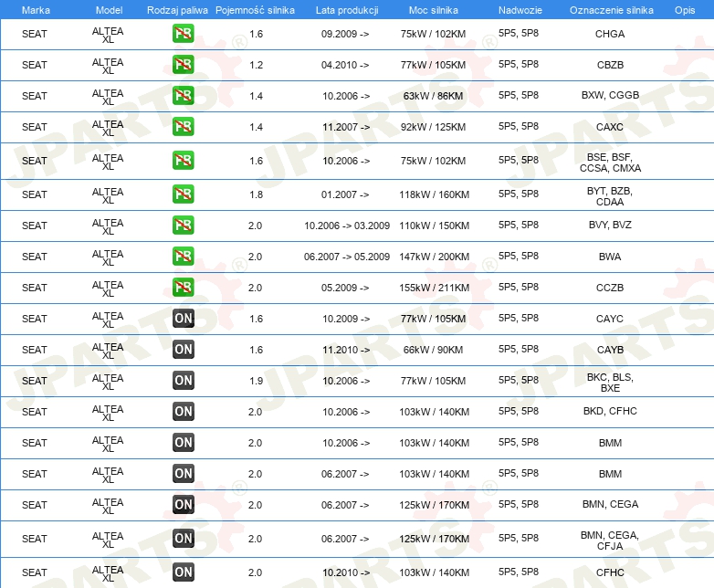Select the BMN, CEGA, CFJA cell
714x588 pixels.
pos(610,541)
